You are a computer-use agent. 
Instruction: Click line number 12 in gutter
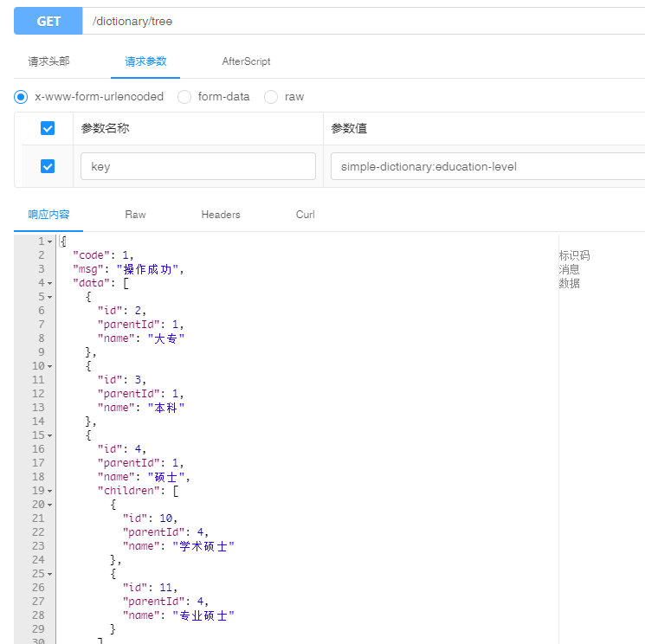(x=38, y=394)
